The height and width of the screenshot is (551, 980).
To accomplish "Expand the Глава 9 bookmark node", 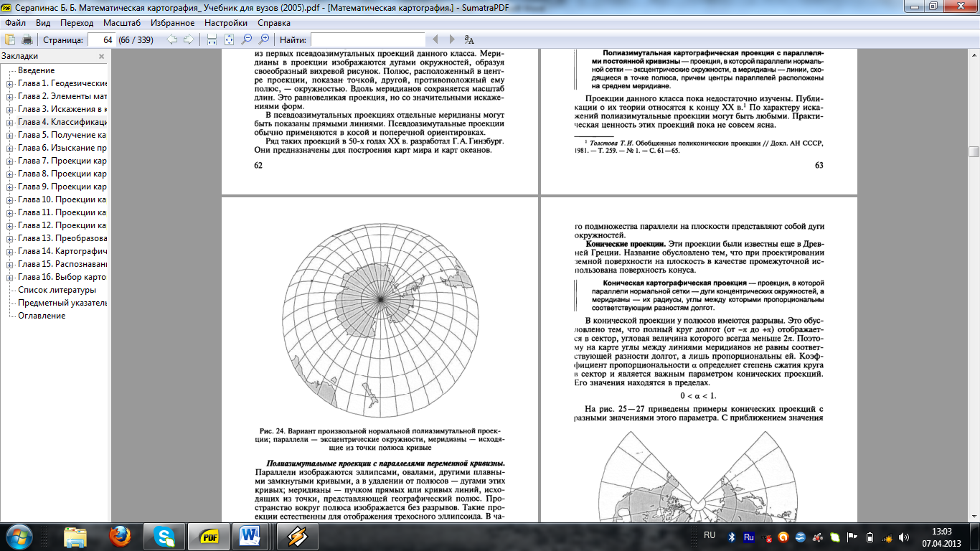I will [x=10, y=187].
